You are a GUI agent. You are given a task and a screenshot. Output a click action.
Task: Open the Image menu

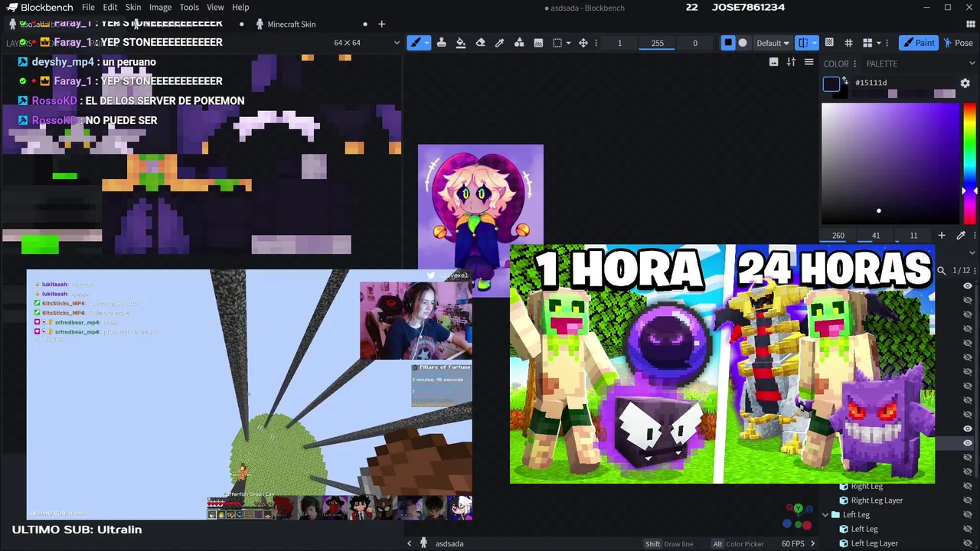click(x=160, y=8)
